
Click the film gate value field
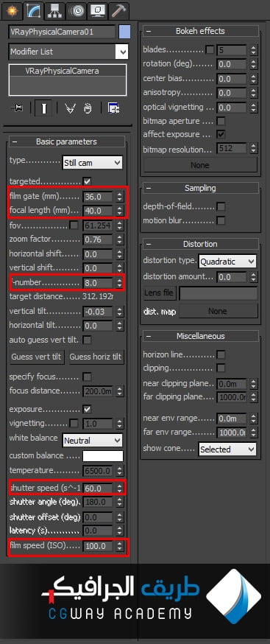click(98, 197)
